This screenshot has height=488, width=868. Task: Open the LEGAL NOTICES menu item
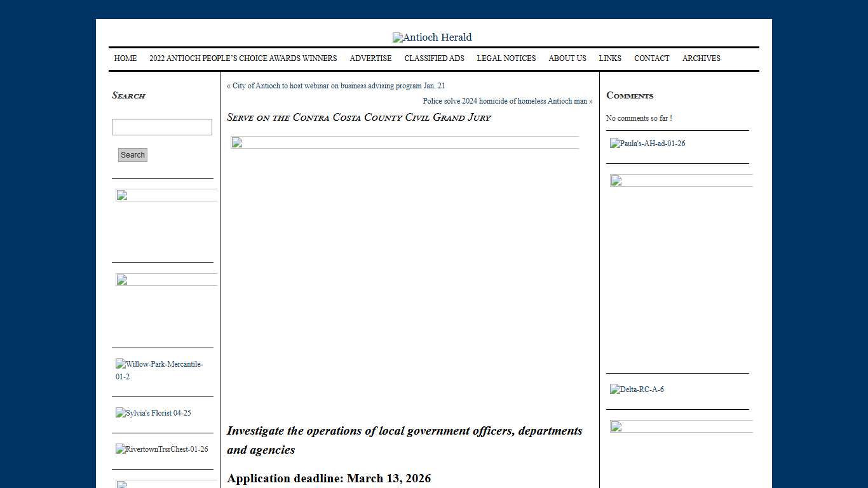coord(506,58)
